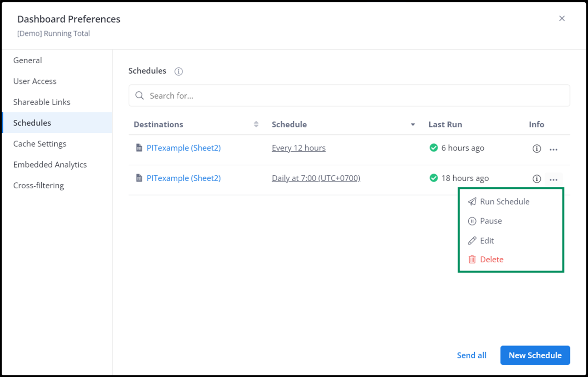Select Embedded Analytics in the sidebar
Screen dimensions: 588x377
pos(50,164)
